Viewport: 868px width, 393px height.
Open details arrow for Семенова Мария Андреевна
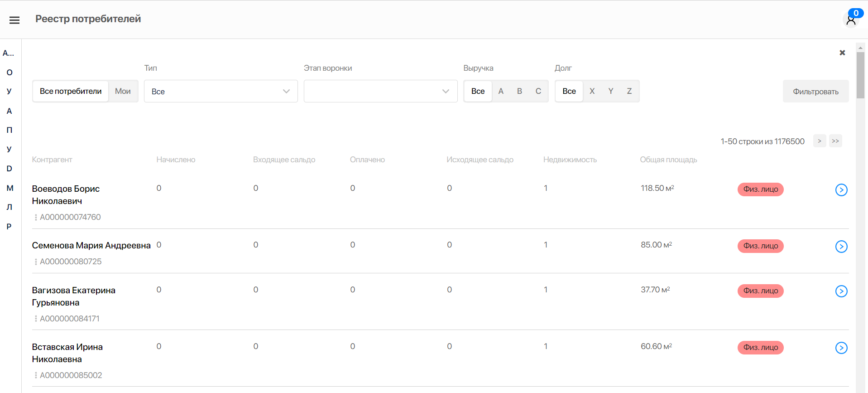(x=841, y=247)
